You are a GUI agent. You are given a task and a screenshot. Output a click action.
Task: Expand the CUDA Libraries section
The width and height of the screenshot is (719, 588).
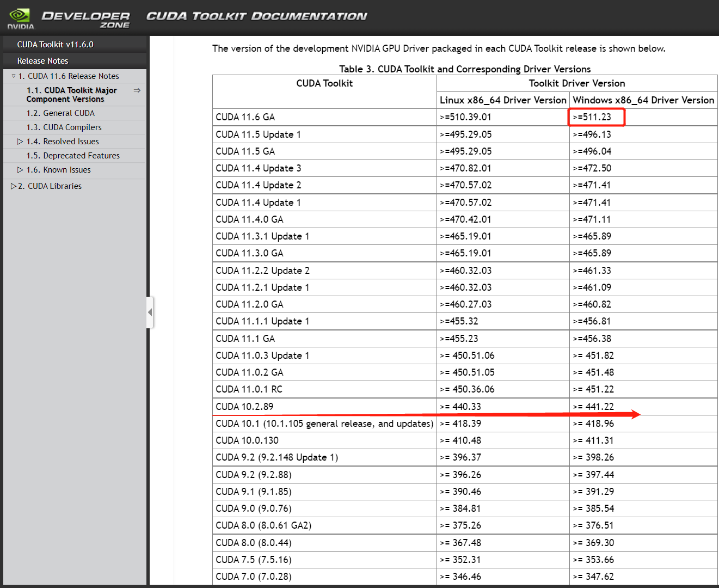(13, 186)
